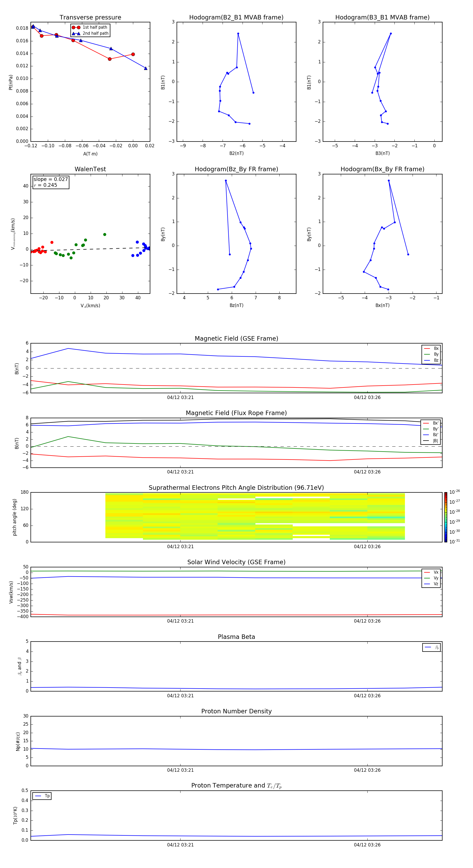Select the By' legend entry in Flux Rope panel
Image resolution: width=473 pixels, height=868 pixels.
[x=431, y=429]
